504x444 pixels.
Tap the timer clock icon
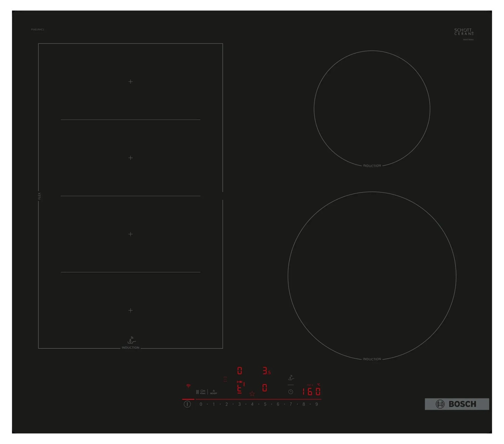click(291, 392)
